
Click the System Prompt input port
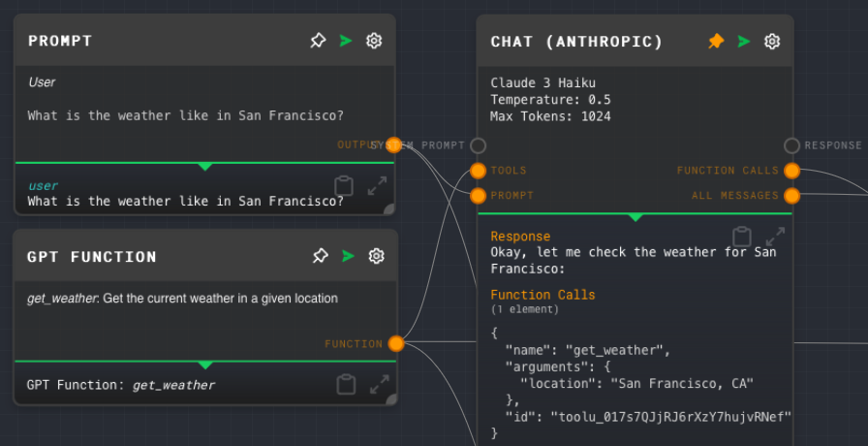[x=479, y=145]
